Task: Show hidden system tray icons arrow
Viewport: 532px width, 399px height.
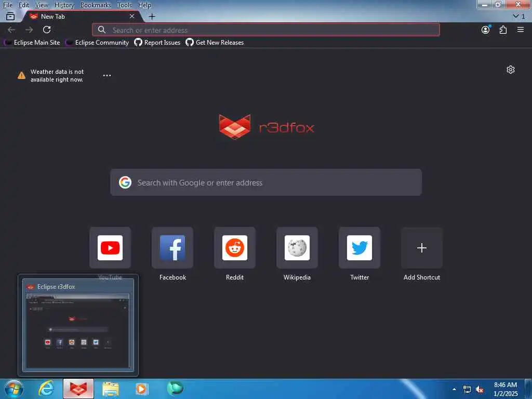Action: [x=454, y=389]
